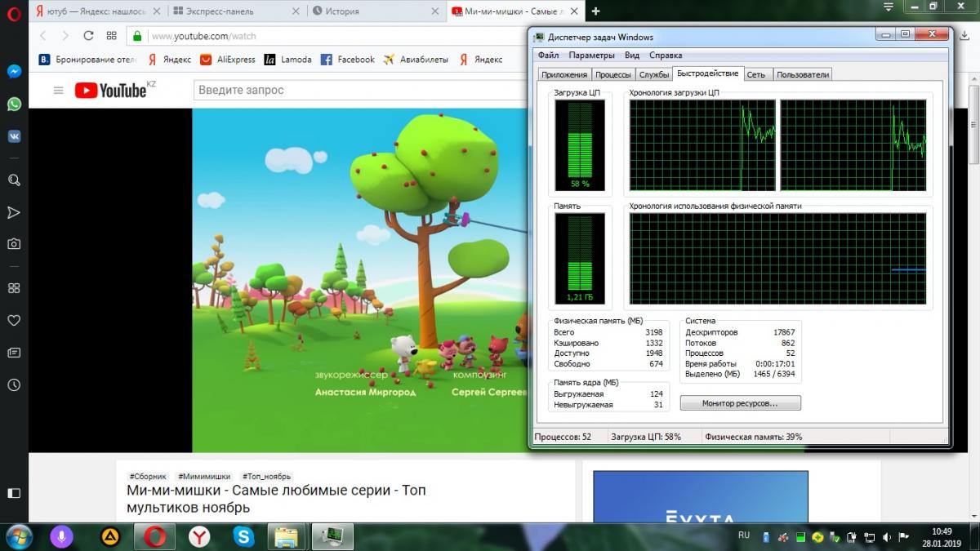The height and width of the screenshot is (551, 980).
Task: Open the Справка menu in Task Manager
Action: 666,56
